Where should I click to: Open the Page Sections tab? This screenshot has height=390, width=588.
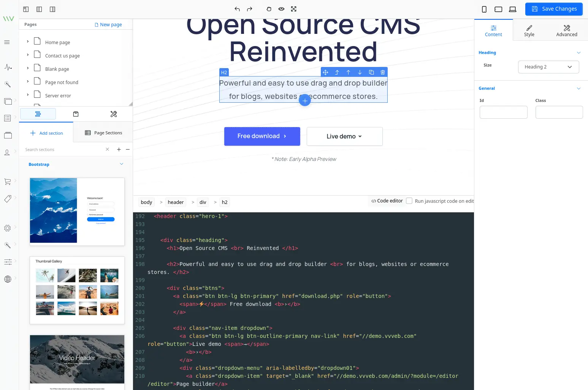[103, 132]
